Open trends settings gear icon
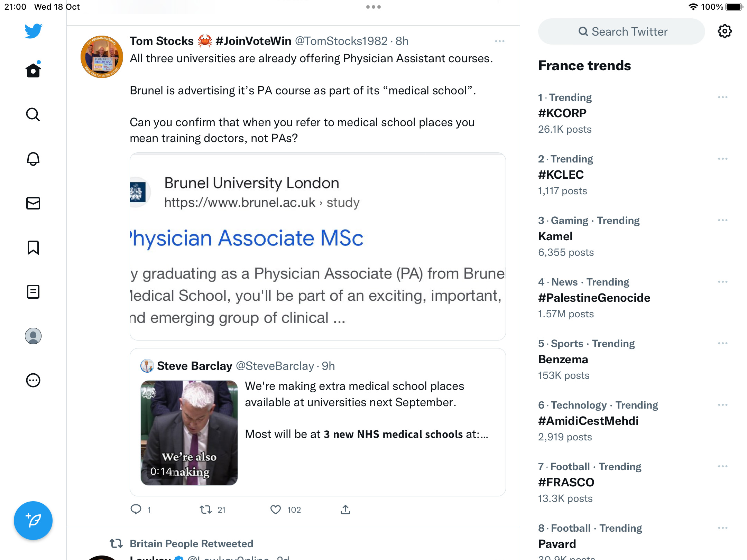The height and width of the screenshot is (560, 747). [x=725, y=31]
